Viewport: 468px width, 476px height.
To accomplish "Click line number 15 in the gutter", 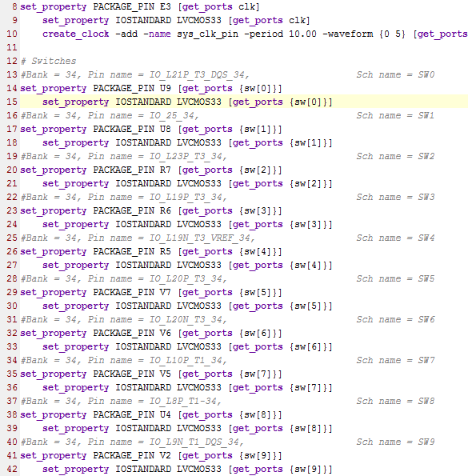I will [x=12, y=102].
